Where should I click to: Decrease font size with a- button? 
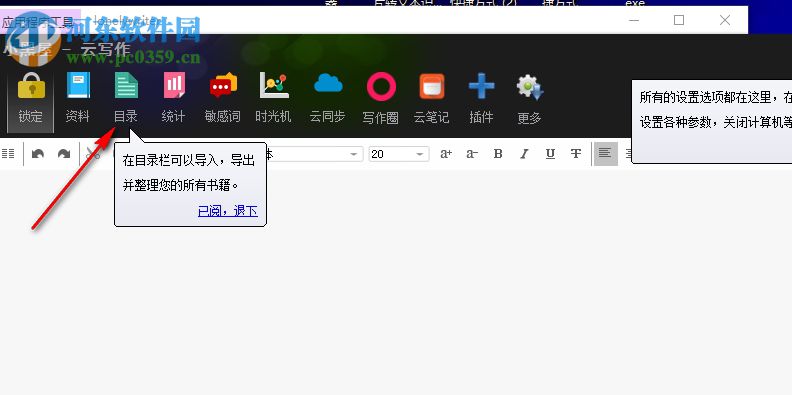[472, 154]
